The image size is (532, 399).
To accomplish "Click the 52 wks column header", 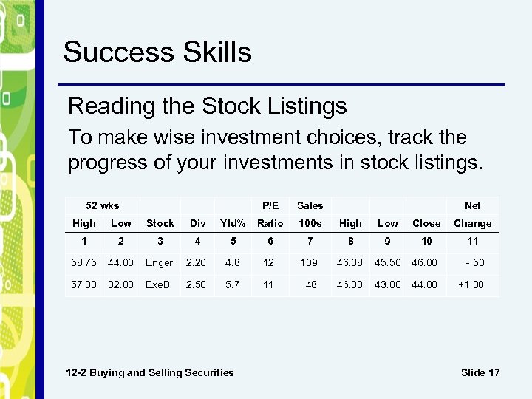I will coord(102,205).
